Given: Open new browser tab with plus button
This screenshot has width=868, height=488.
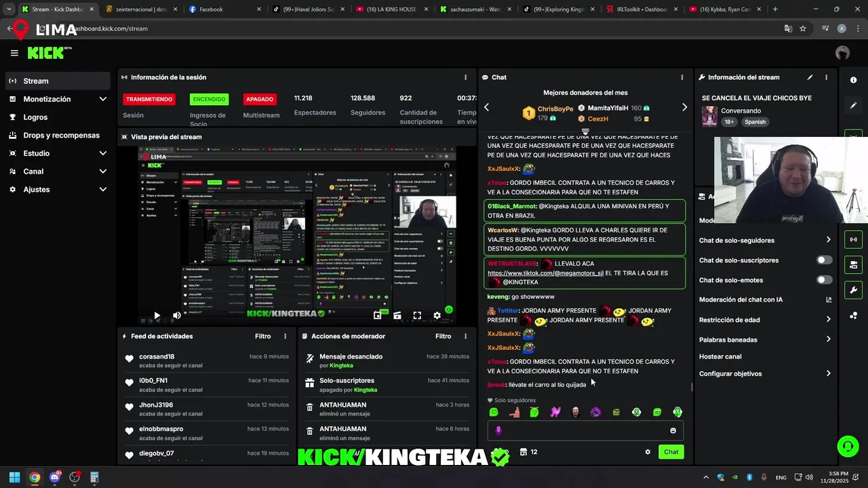Looking at the screenshot, I should [x=775, y=9].
